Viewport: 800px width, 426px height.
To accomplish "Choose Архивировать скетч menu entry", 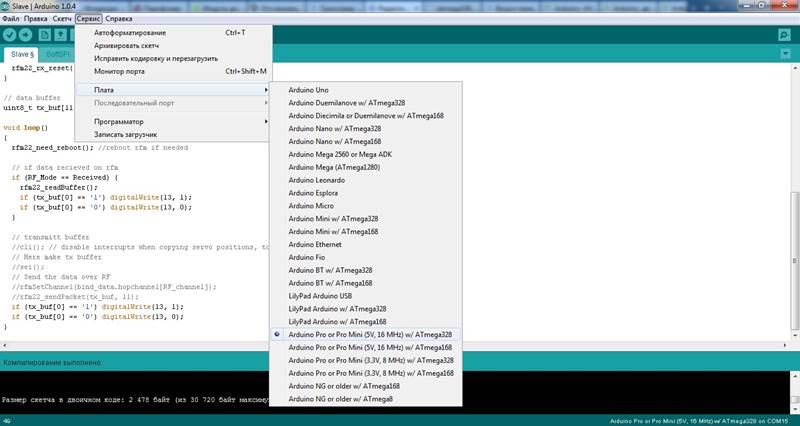I will pos(173,45).
